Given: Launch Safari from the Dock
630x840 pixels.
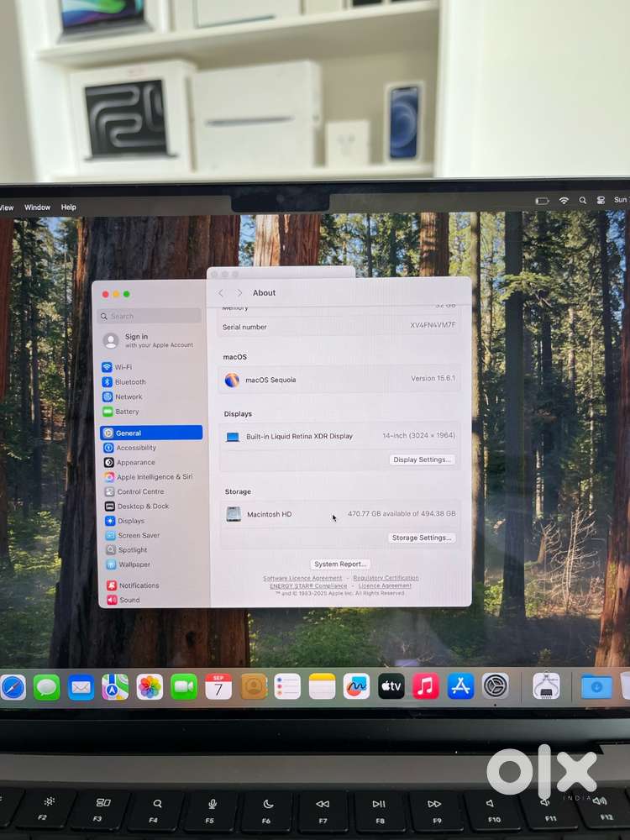Looking at the screenshot, I should (13, 687).
